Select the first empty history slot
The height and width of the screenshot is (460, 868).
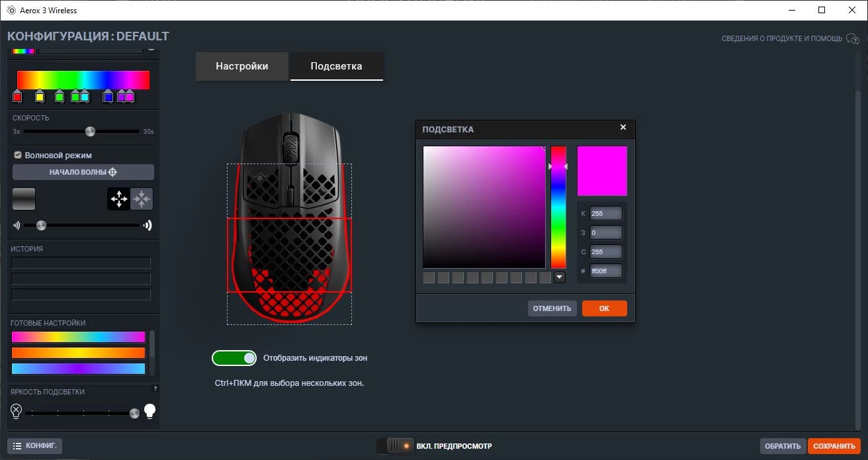click(x=81, y=263)
